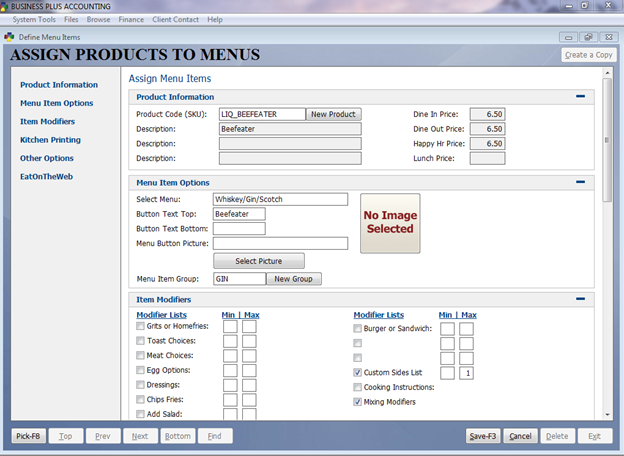Viewport: 624px width, 456px height.
Task: Click the Bottom navigation button
Action: click(177, 436)
